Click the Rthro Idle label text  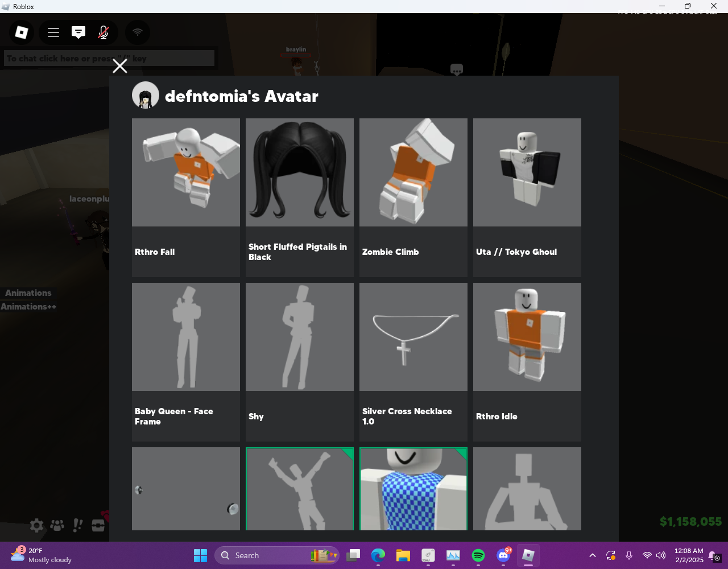tap(497, 417)
